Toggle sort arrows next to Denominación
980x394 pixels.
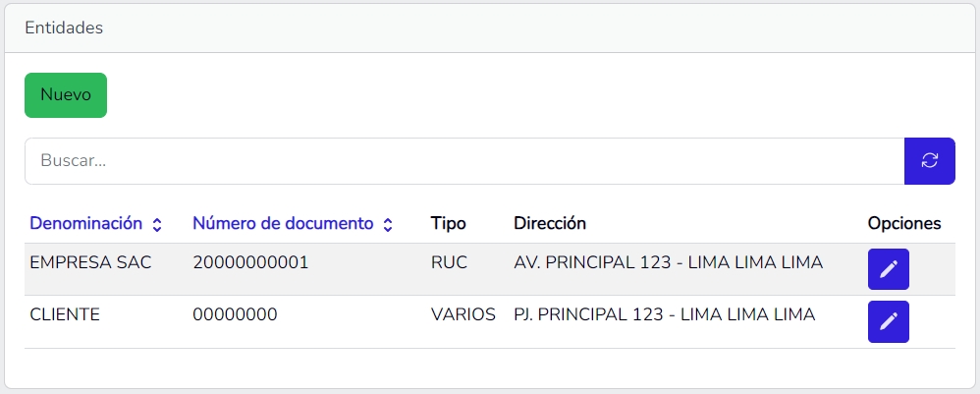[x=156, y=225]
